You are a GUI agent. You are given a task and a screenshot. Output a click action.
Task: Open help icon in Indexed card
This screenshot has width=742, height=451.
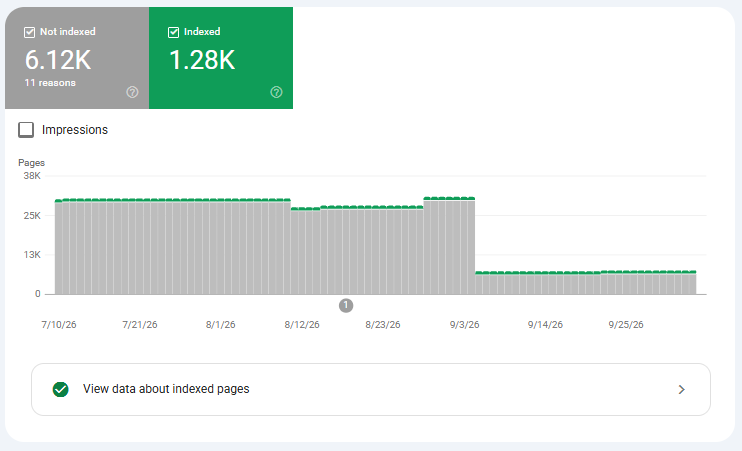coord(276,92)
